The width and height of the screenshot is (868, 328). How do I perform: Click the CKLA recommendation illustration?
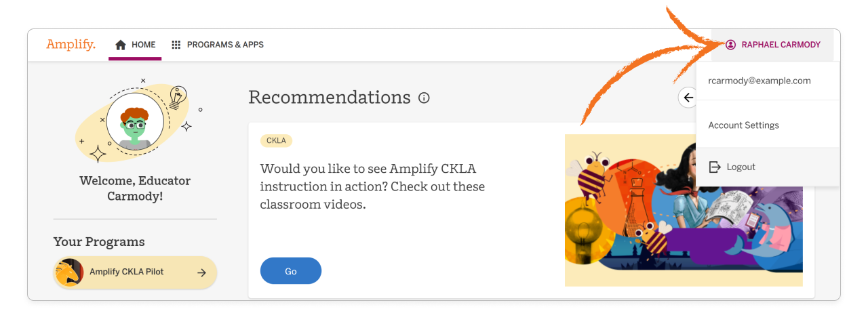[x=684, y=210]
